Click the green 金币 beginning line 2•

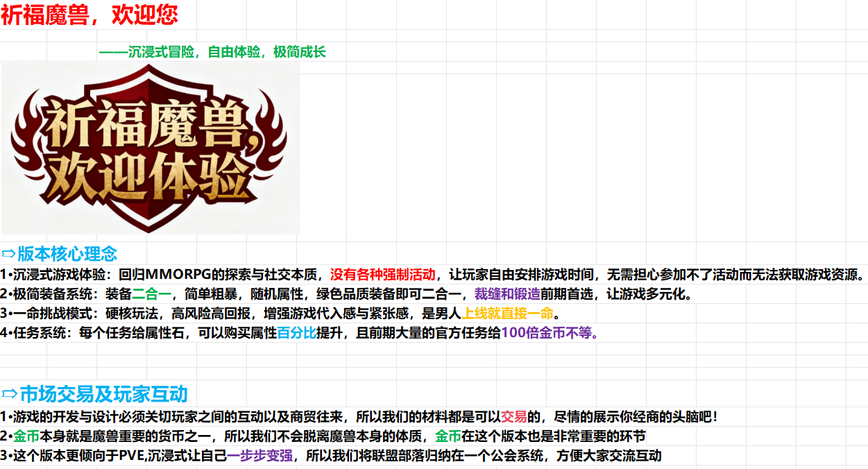pyautogui.click(x=26, y=436)
